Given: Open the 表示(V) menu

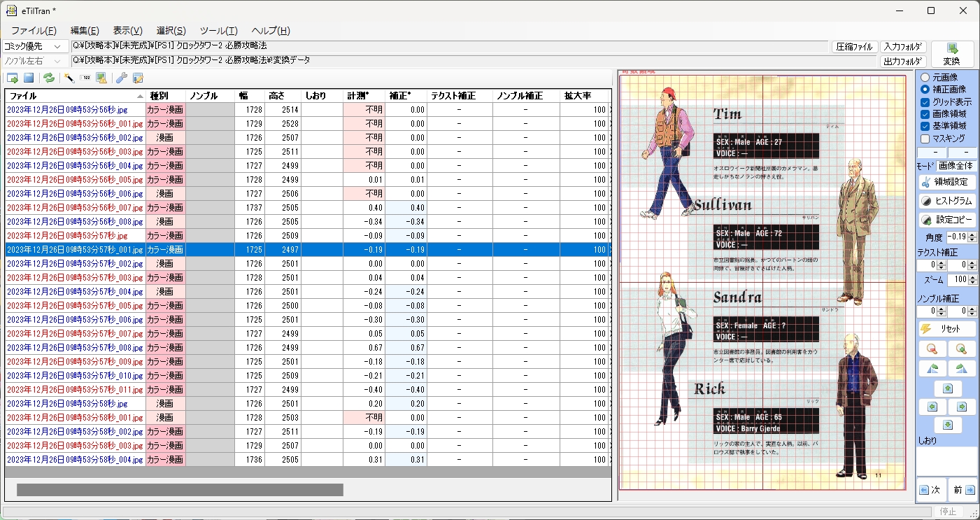Looking at the screenshot, I should [x=127, y=31].
